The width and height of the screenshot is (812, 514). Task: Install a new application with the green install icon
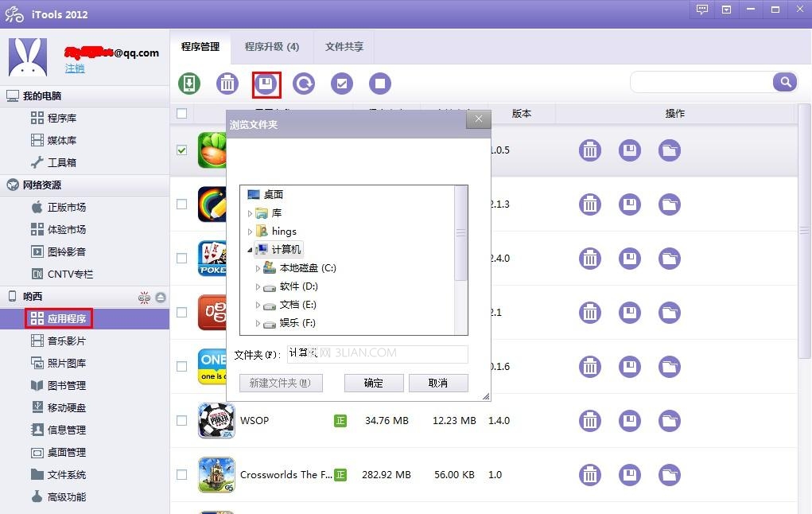pyautogui.click(x=188, y=83)
